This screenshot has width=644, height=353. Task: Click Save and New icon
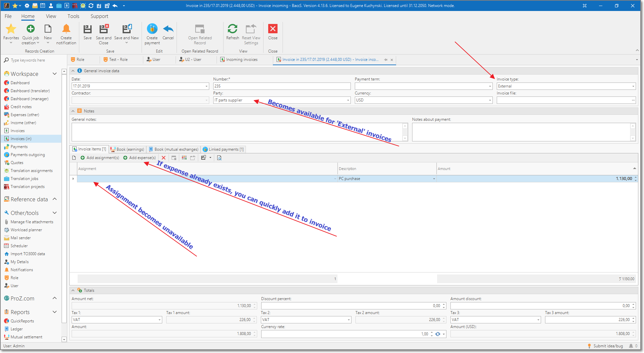(x=127, y=29)
